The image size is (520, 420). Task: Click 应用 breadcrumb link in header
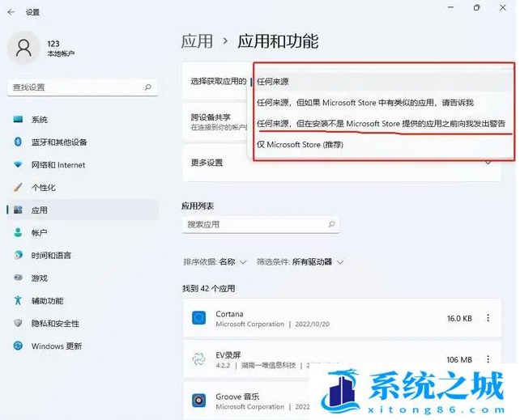click(x=197, y=41)
